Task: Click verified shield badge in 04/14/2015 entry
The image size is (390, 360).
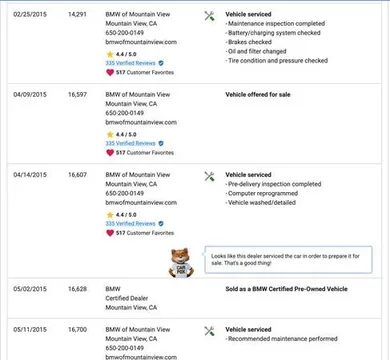Action: click(161, 224)
